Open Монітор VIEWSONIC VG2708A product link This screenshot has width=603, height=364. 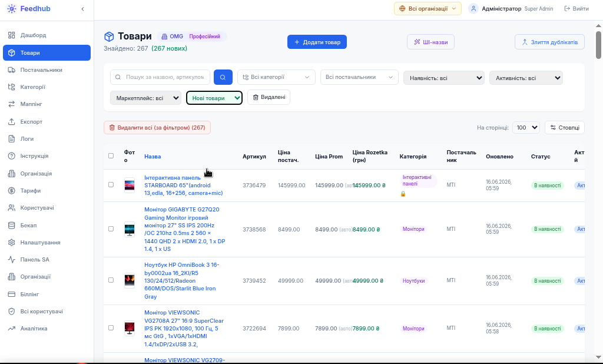click(184, 329)
